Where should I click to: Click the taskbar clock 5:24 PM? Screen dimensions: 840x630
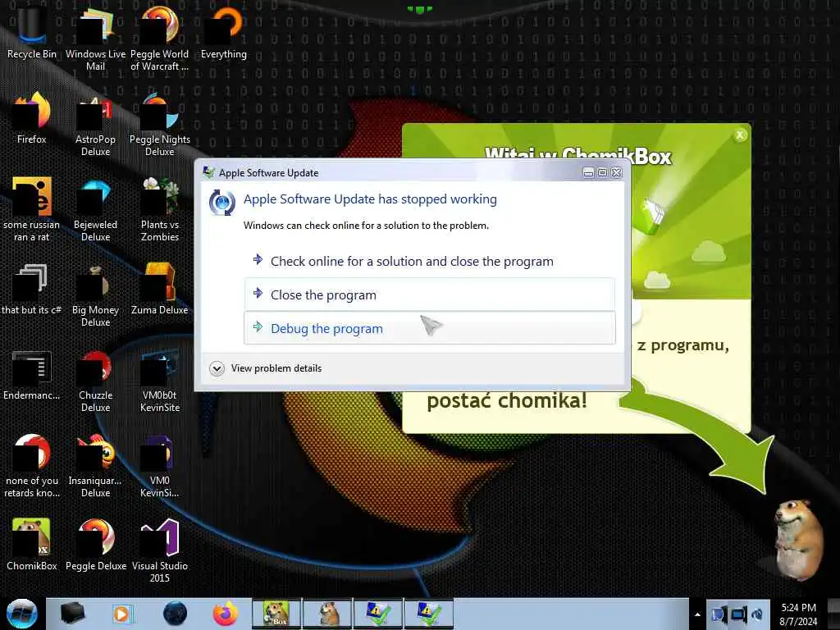(x=798, y=614)
